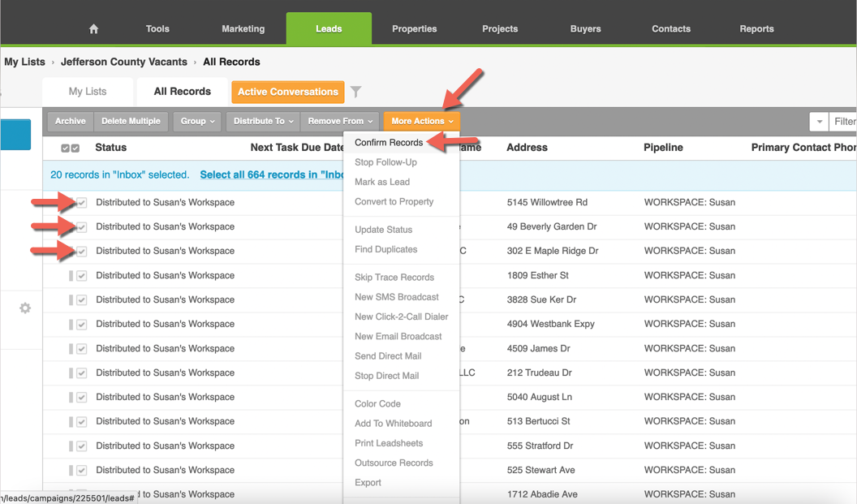Click the Active Conversations button

[x=287, y=92]
